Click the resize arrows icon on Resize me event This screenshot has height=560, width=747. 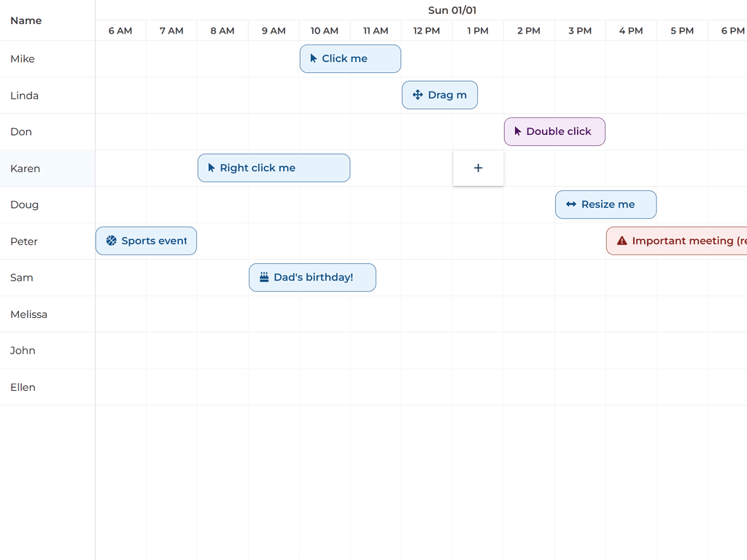click(570, 204)
